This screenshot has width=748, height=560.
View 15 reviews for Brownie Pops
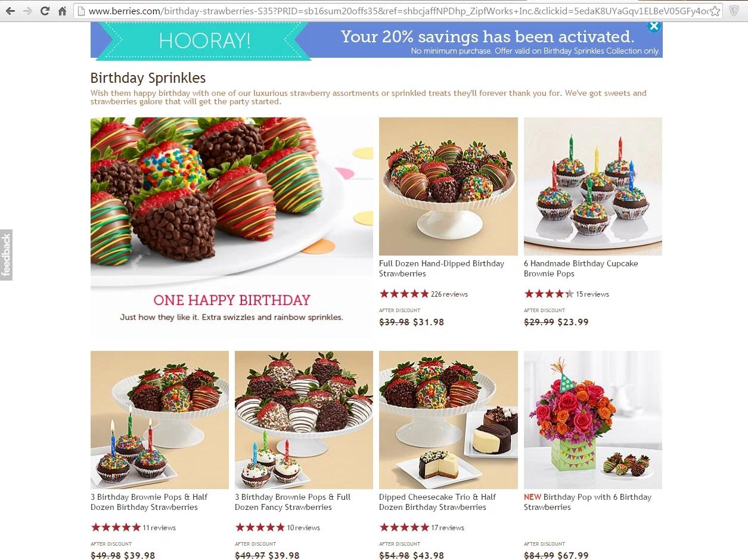[x=592, y=294]
